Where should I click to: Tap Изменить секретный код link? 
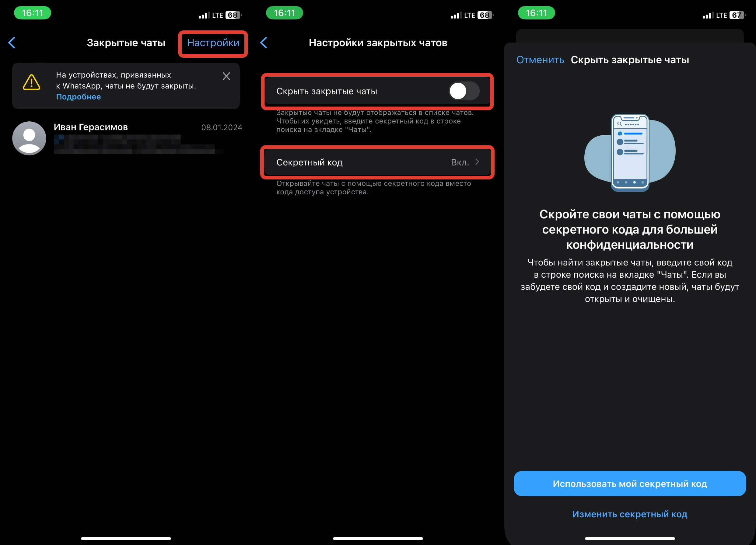point(630,514)
